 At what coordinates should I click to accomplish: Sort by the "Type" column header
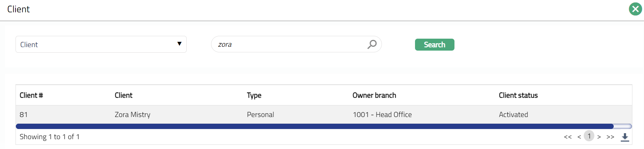254,95
